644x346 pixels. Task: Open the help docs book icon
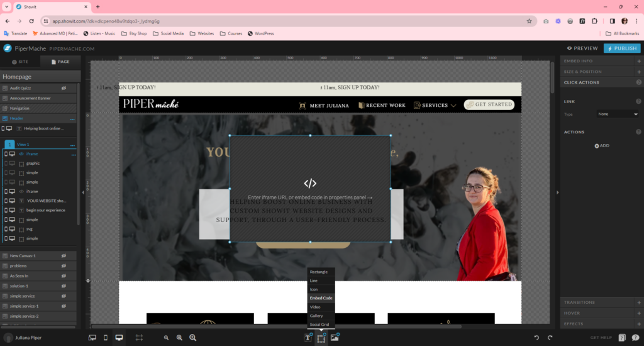622,338
